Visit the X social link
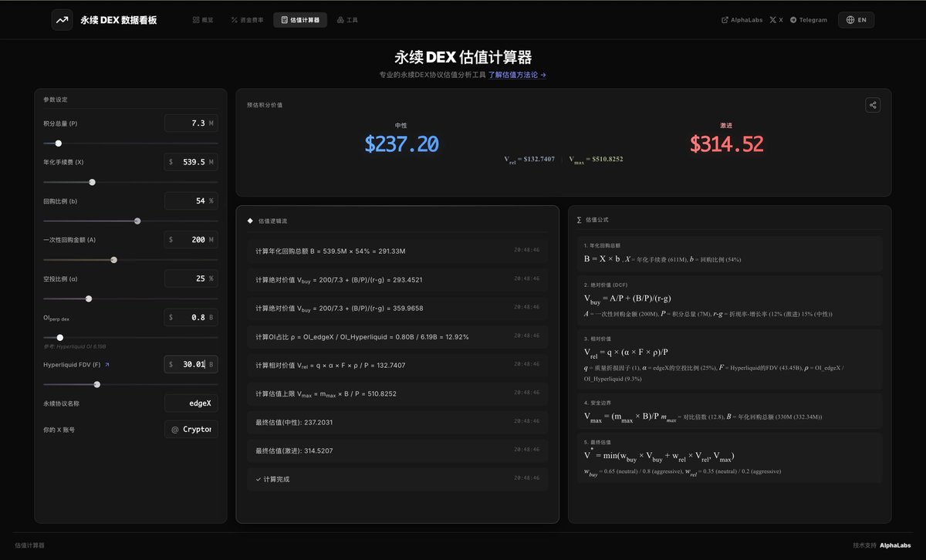 pyautogui.click(x=776, y=20)
